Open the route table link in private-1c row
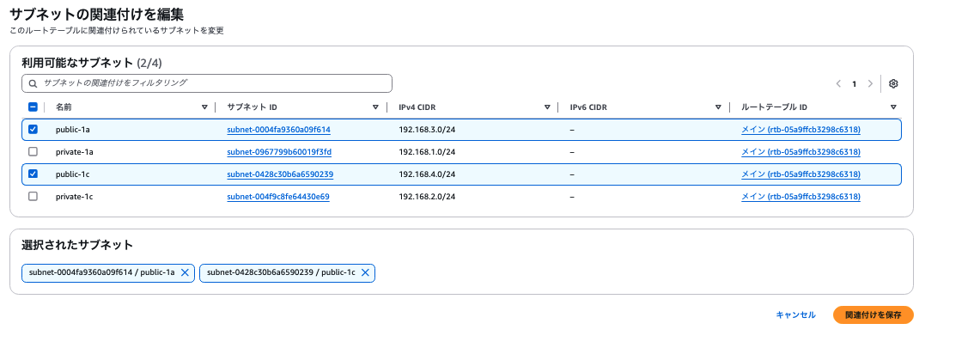This screenshot has height=348, width=980. pos(800,197)
